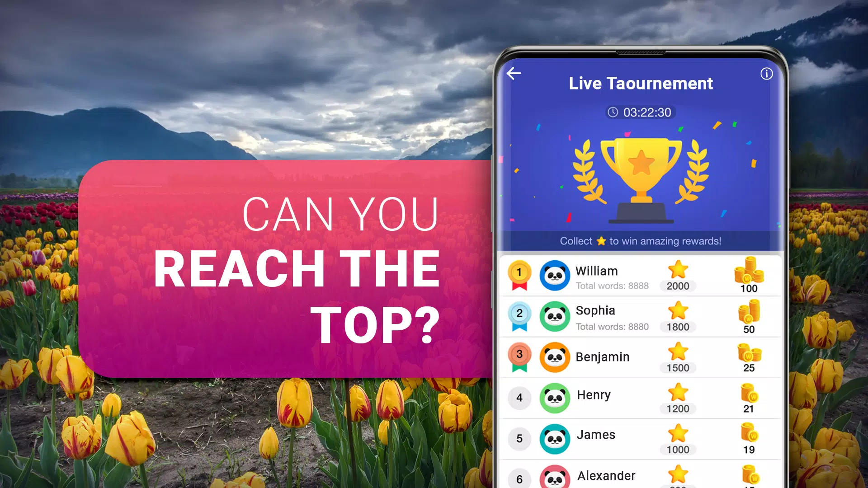Click James's panda avatar icon
Viewport: 868px width, 488px height.
553,438
